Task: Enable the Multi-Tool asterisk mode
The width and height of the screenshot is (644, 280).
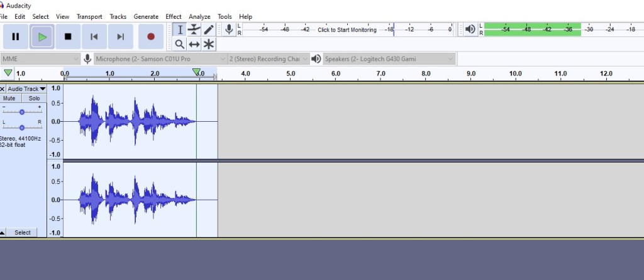Action: click(x=209, y=44)
